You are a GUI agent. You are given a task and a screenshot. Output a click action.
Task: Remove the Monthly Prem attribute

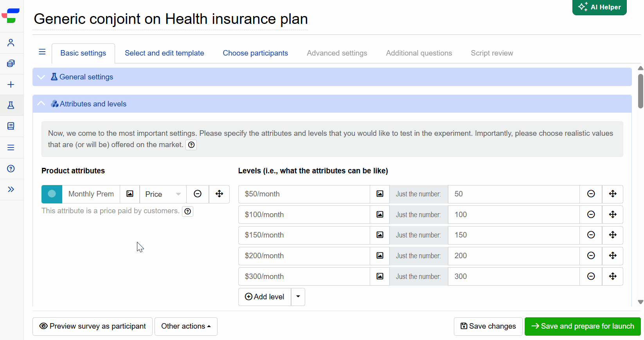[198, 194]
